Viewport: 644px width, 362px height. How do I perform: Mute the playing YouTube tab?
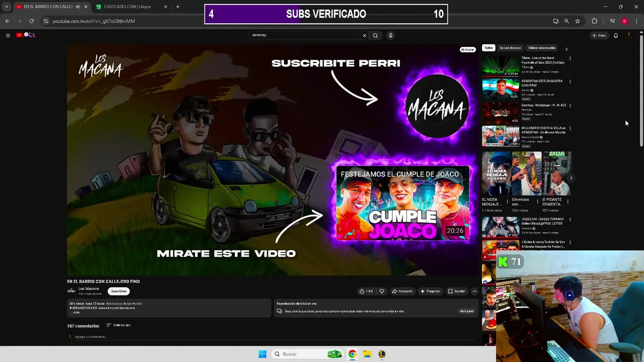click(77, 7)
